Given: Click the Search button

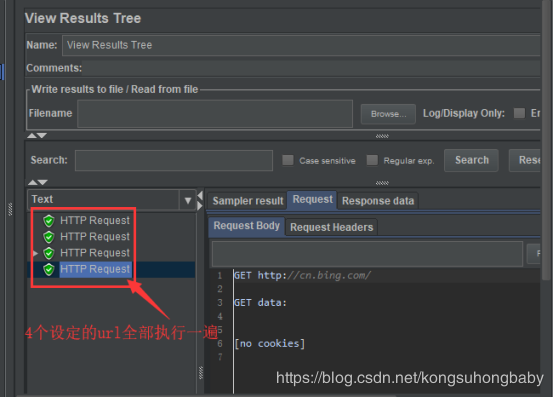Looking at the screenshot, I should tap(471, 160).
